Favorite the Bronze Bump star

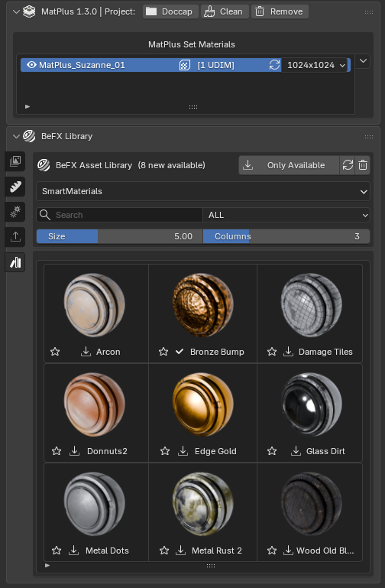click(163, 352)
